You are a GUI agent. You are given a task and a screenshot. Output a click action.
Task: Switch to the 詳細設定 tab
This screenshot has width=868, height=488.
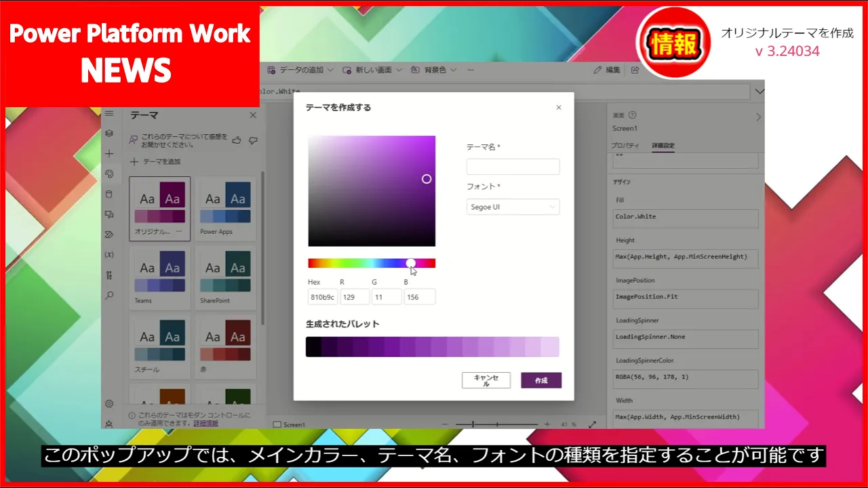[x=663, y=146]
